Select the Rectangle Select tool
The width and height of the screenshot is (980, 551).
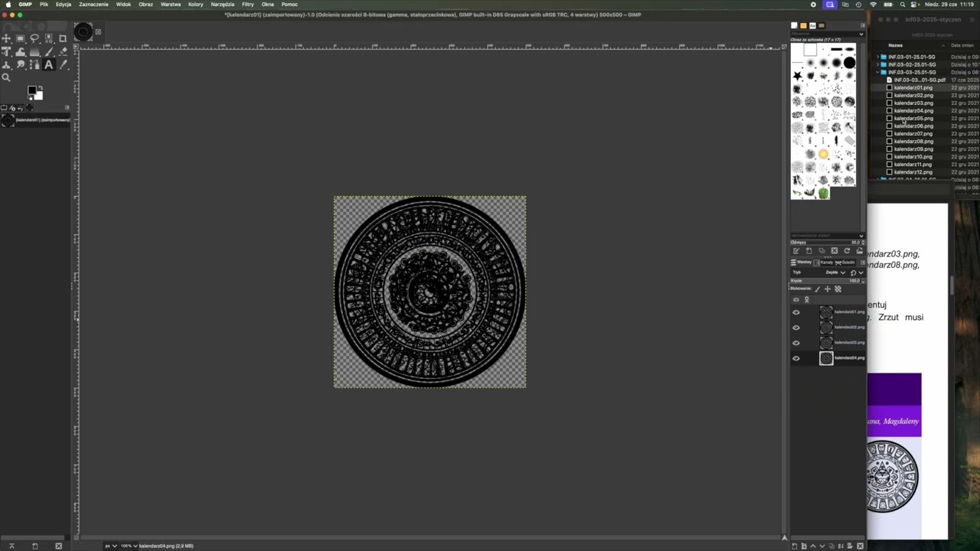[21, 38]
